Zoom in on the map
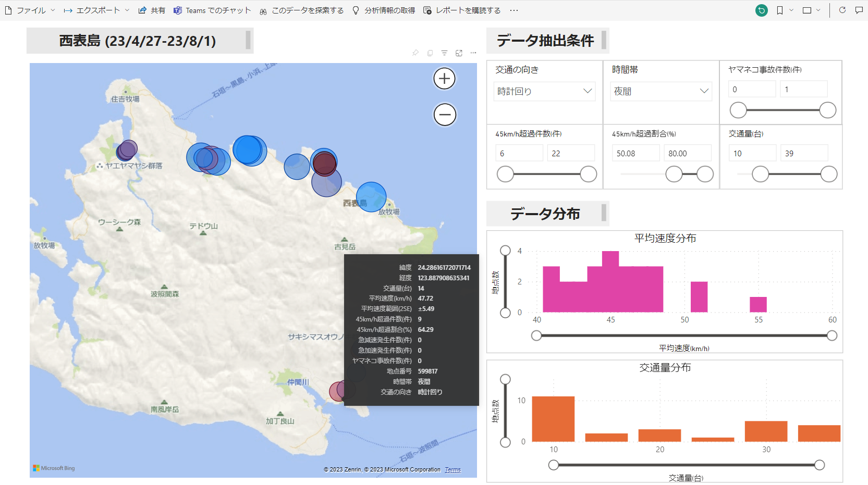The width and height of the screenshot is (868, 485). [x=444, y=79]
